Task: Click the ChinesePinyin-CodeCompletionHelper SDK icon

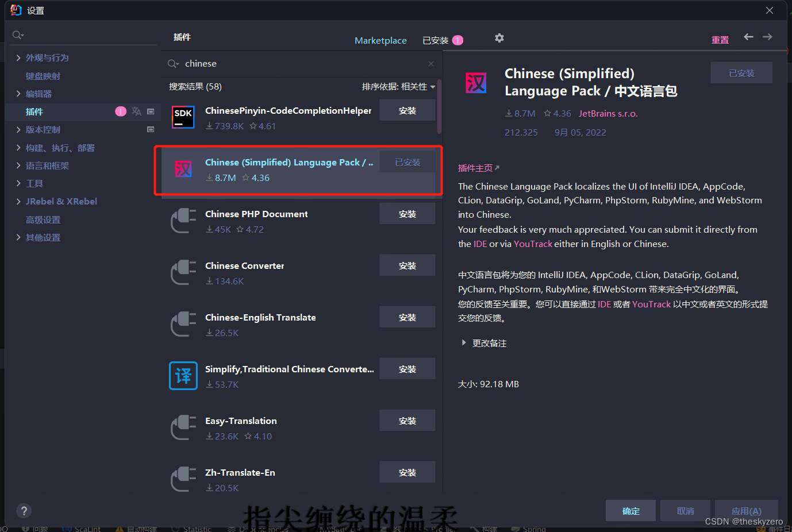Action: 184,117
